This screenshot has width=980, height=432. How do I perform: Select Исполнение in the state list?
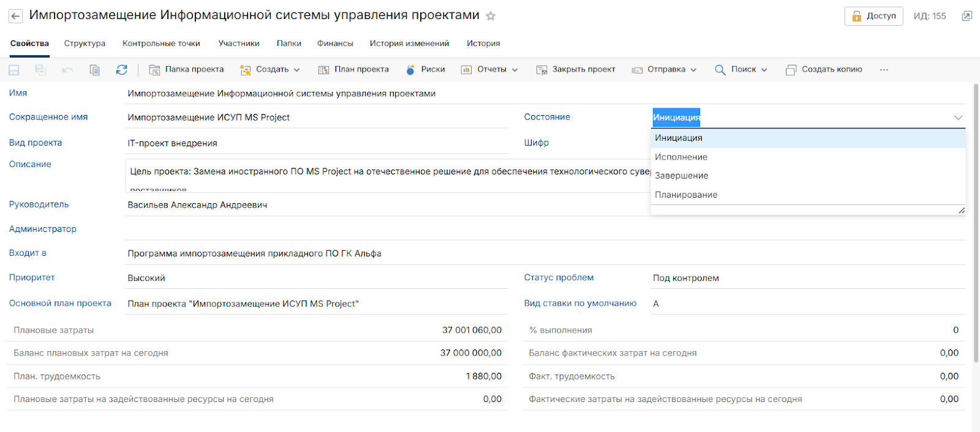pyautogui.click(x=681, y=157)
